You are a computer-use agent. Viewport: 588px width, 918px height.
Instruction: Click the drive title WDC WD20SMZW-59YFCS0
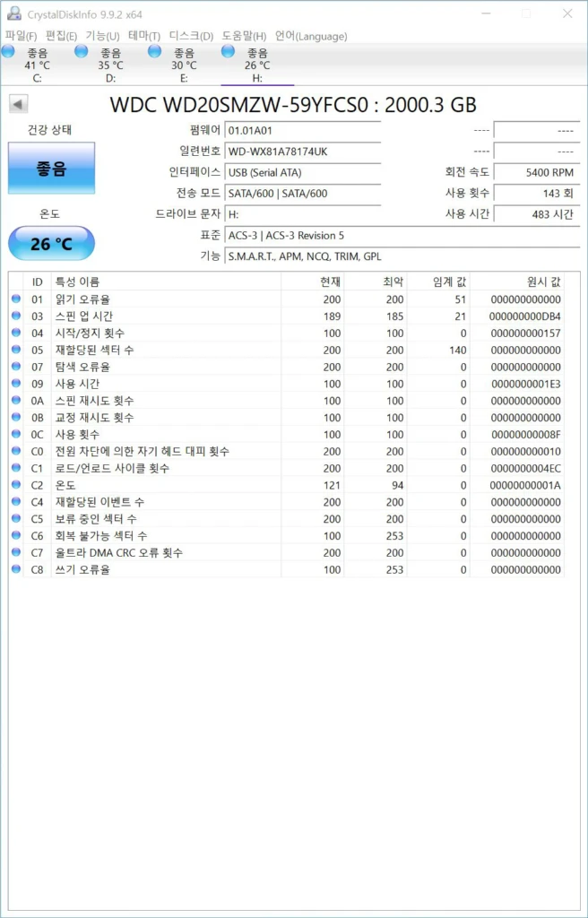[239, 106]
